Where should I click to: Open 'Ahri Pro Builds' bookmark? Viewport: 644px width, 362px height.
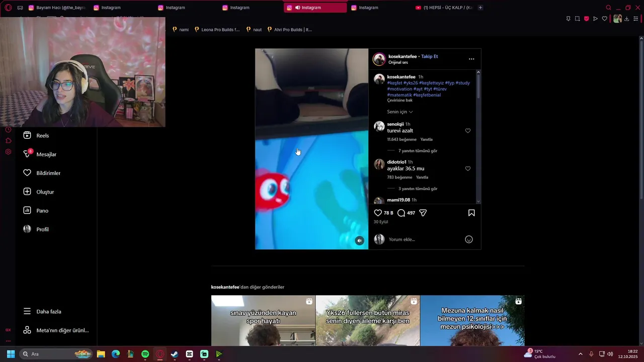[289, 30]
